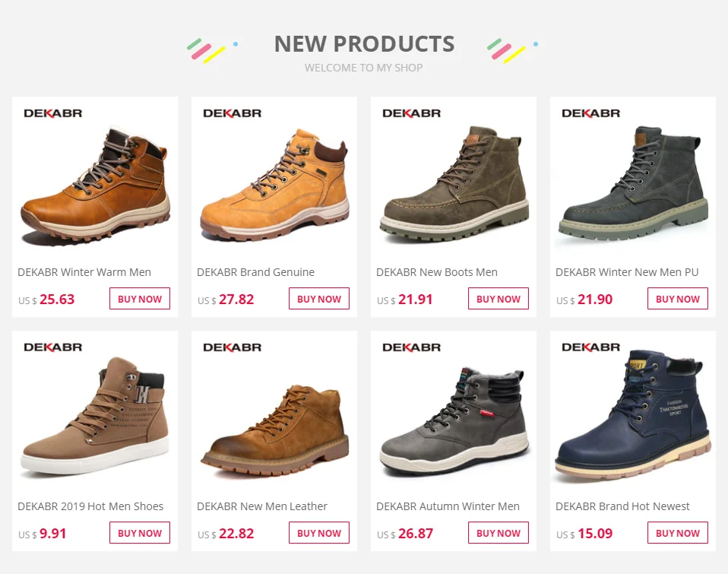Click Buy Now for the 9.91 shoes
Screen dimensions: 728x574
tap(140, 533)
